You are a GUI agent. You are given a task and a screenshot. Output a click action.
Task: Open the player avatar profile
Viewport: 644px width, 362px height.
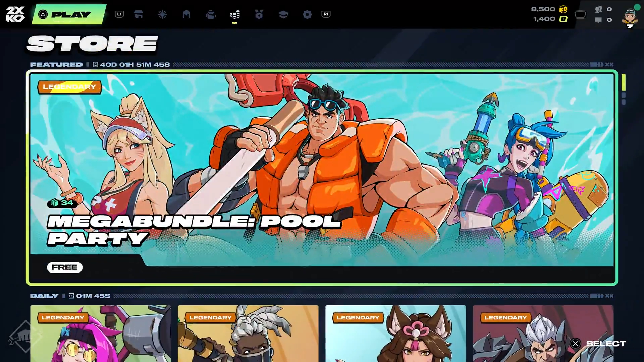pyautogui.click(x=630, y=17)
